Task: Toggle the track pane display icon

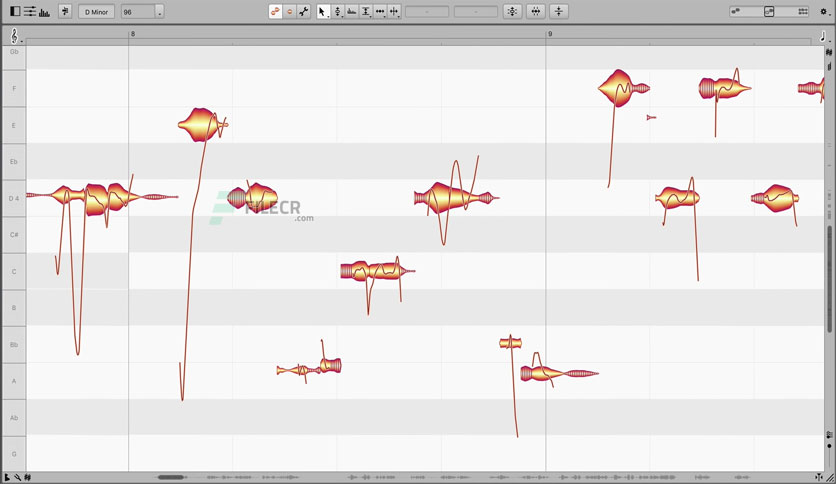Action: 15,11
